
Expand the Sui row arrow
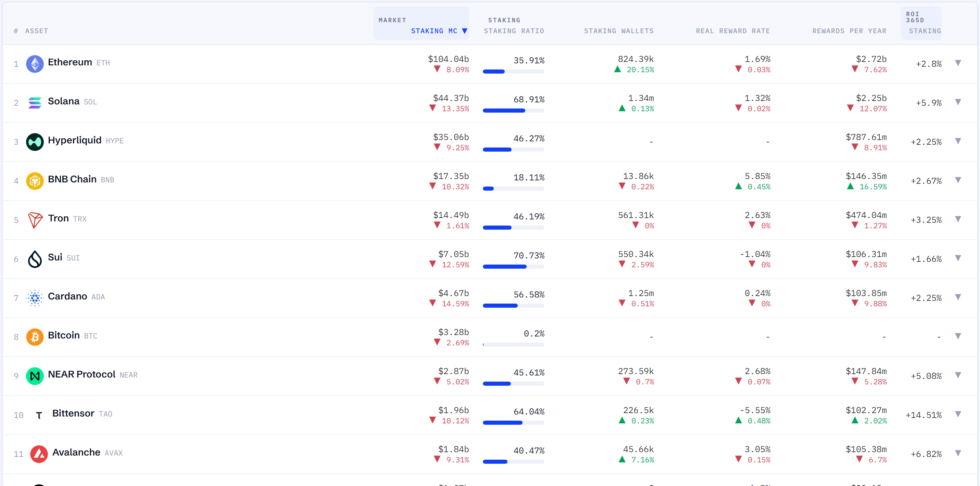click(x=958, y=258)
